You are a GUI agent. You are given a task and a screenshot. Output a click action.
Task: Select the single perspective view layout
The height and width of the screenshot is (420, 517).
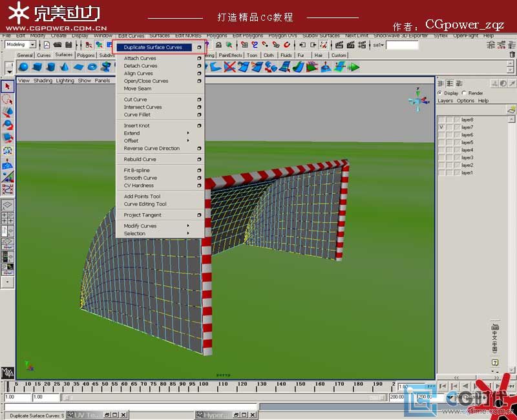[7, 205]
